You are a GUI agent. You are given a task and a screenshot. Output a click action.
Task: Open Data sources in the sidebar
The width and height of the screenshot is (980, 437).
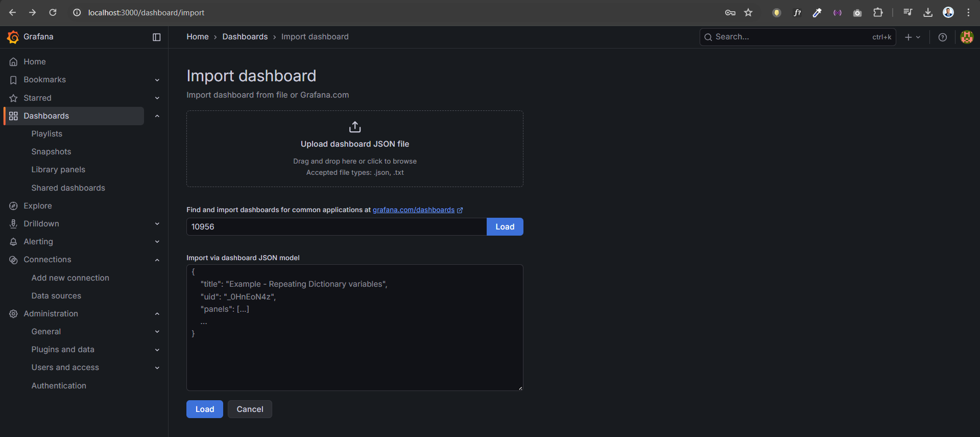(56, 296)
